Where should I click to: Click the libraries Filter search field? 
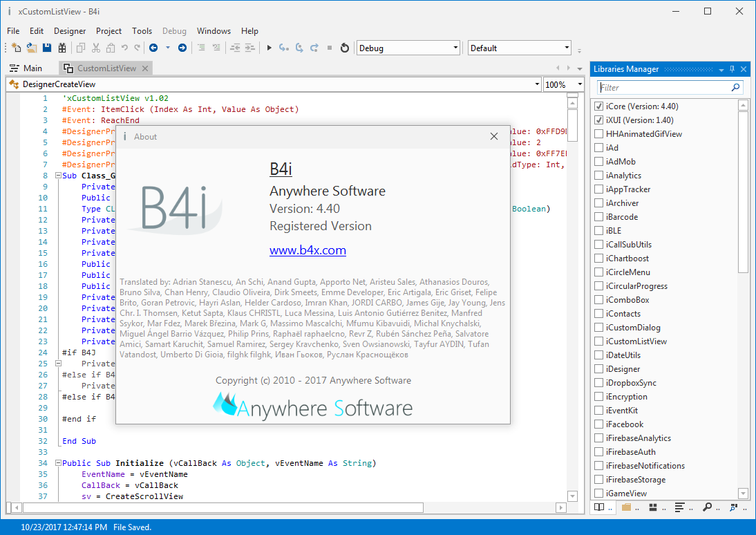[x=663, y=88]
